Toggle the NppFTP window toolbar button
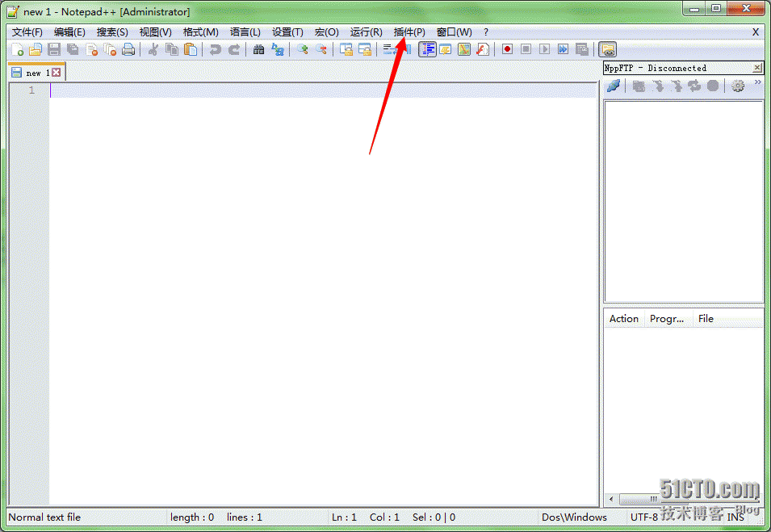771x532 pixels. tap(607, 50)
